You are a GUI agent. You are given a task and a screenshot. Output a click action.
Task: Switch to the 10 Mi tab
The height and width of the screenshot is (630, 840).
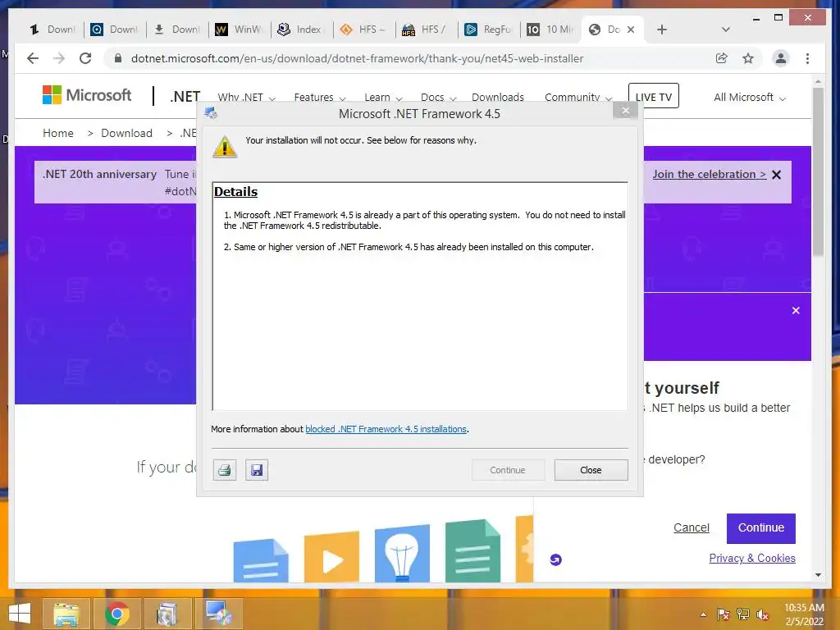point(550,30)
